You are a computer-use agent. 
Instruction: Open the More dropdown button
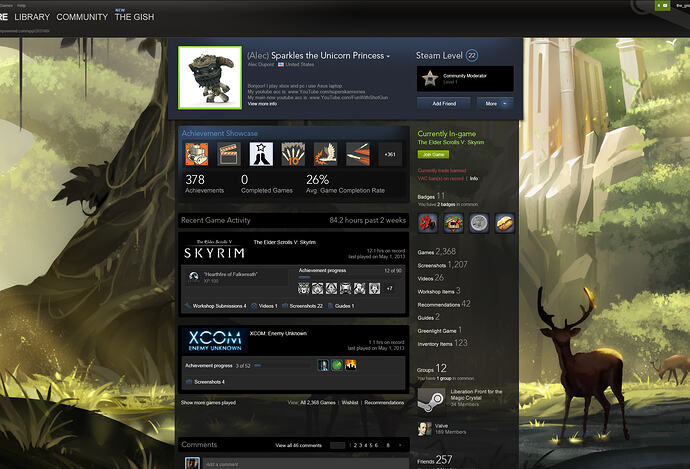tap(495, 103)
